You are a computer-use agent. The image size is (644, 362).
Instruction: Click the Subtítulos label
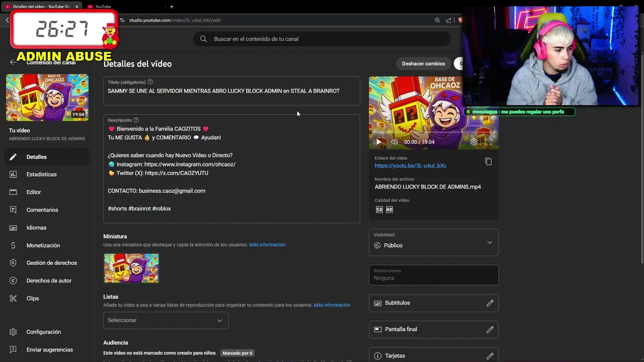click(397, 303)
